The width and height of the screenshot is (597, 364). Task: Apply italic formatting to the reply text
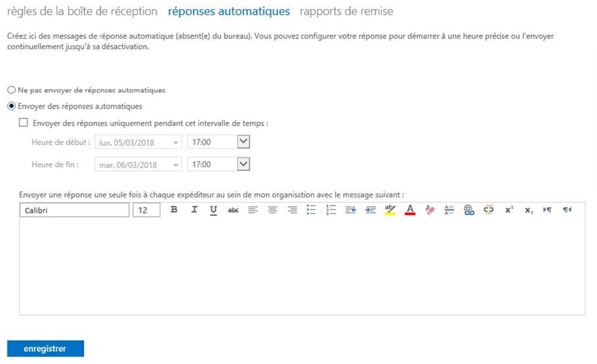coord(194,209)
